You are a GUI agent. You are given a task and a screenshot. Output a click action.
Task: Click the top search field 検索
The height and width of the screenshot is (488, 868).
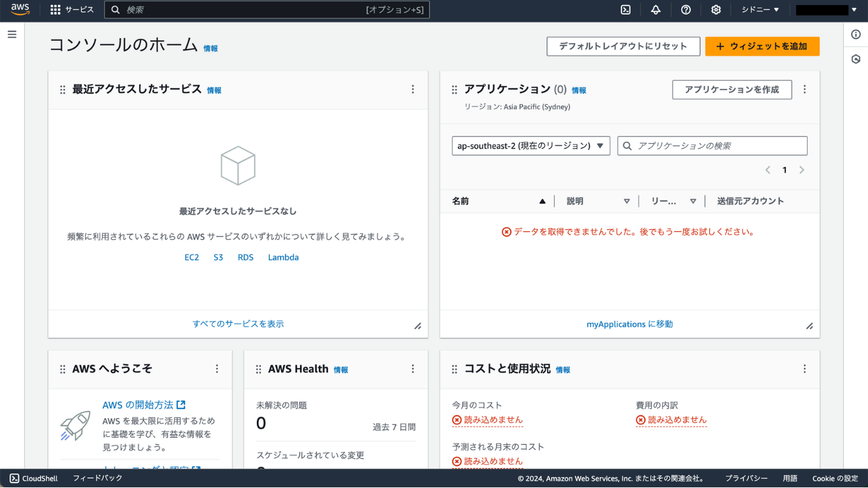tap(267, 10)
